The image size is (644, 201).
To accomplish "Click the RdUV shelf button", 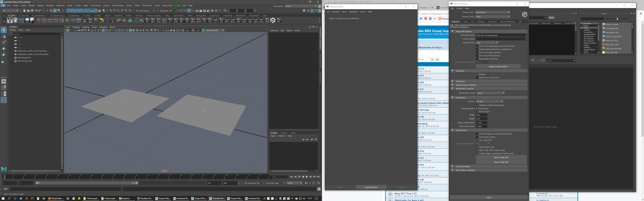I will tap(153, 20).
